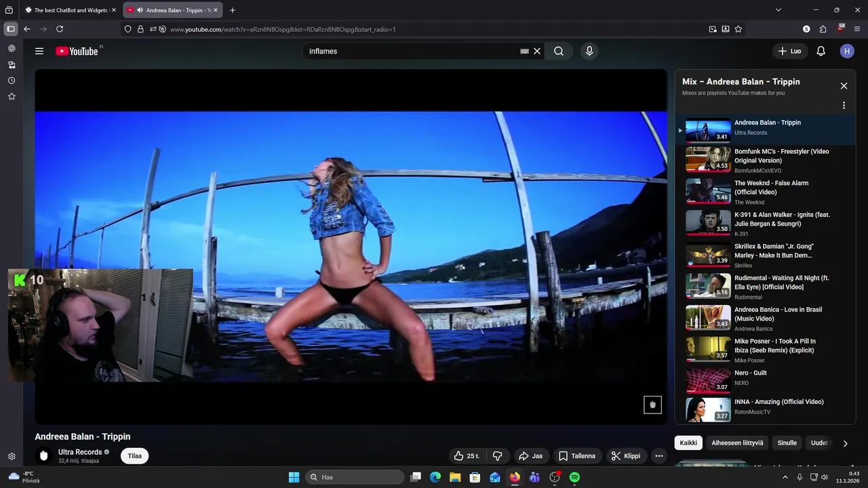Dislike the video with thumbs down
Image resolution: width=868 pixels, height=488 pixels.
pos(497,456)
